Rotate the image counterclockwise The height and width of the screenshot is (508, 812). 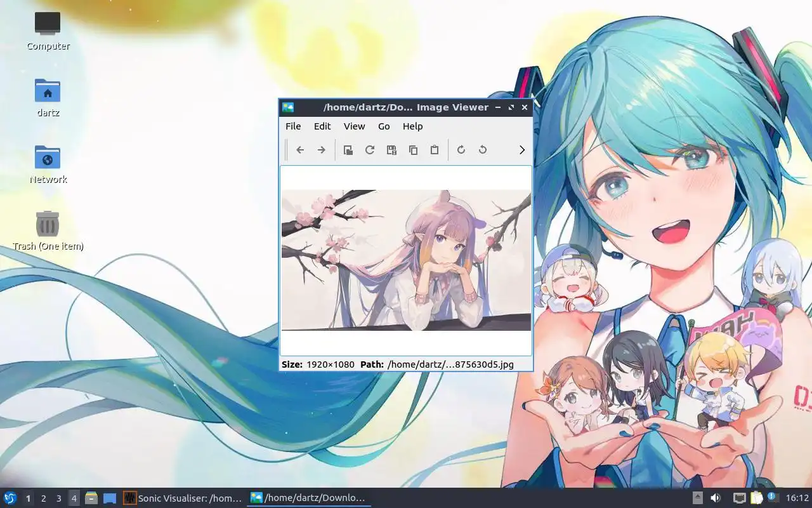[483, 150]
